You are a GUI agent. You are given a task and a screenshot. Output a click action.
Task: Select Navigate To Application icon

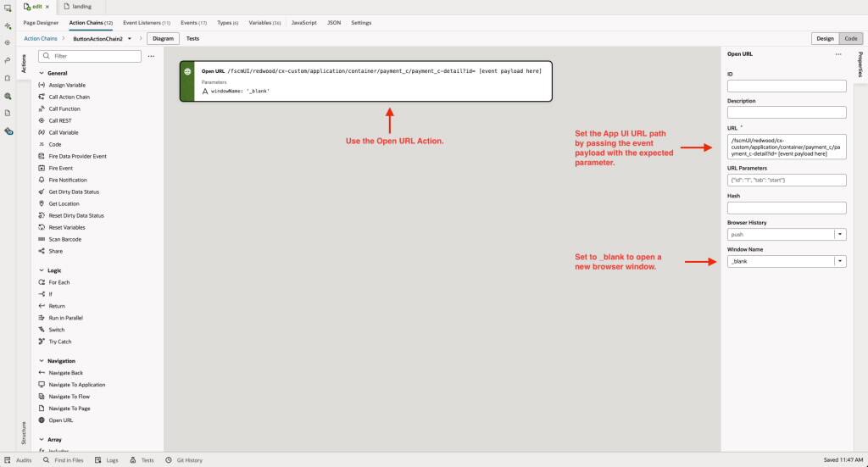click(x=42, y=385)
